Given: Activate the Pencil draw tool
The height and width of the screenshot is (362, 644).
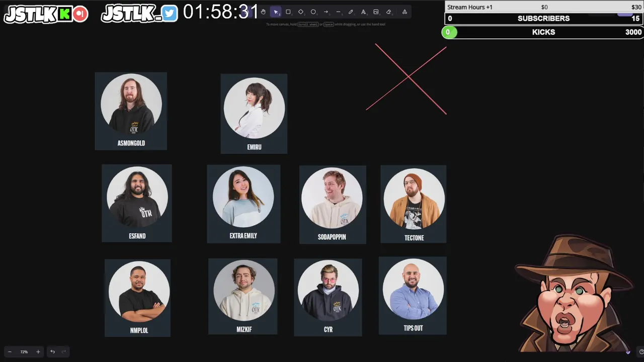Looking at the screenshot, I should tap(351, 12).
